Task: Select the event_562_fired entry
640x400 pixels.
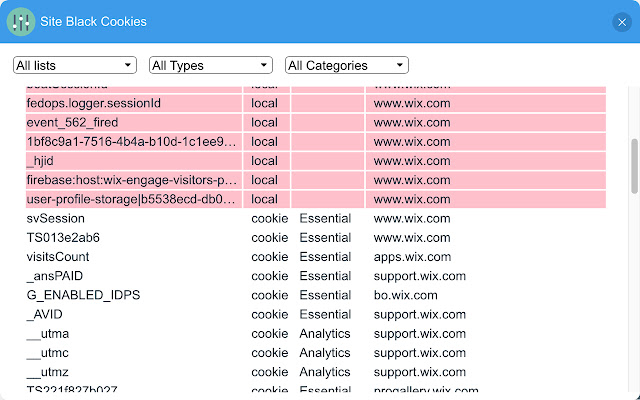Action: [72, 122]
